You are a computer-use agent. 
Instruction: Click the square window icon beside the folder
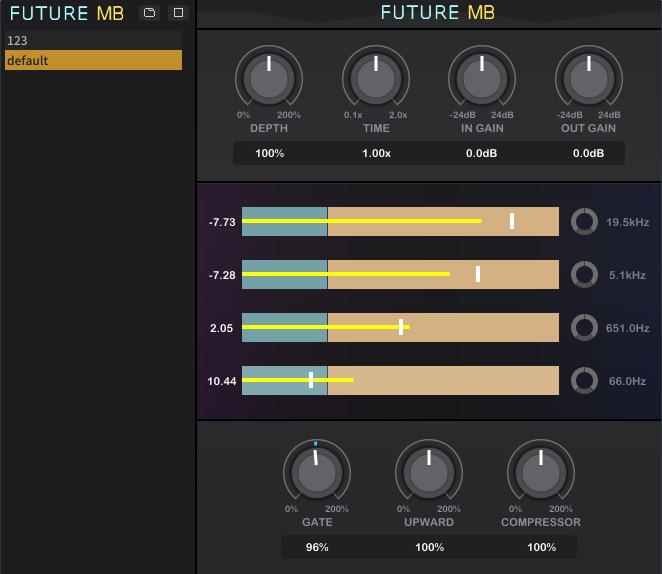tap(178, 13)
